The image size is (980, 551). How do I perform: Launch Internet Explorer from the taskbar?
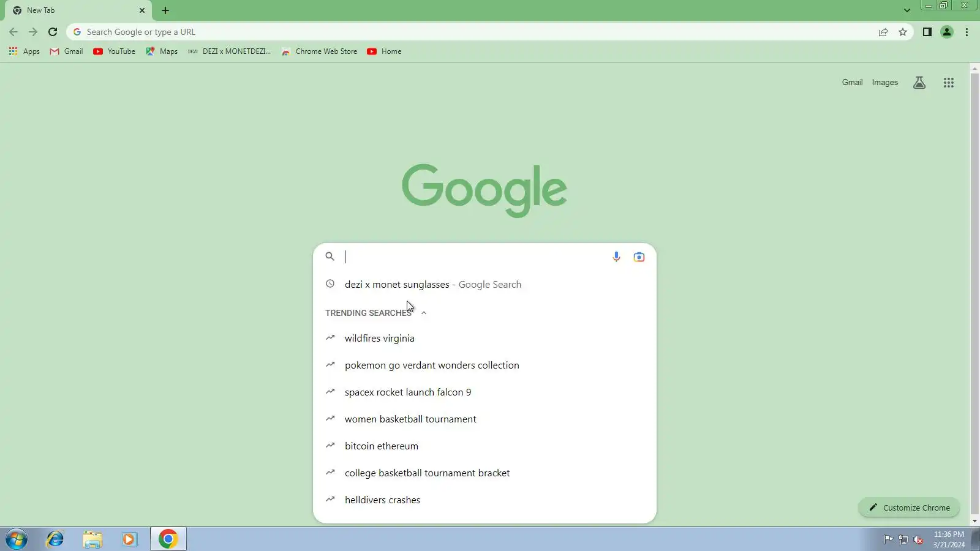pyautogui.click(x=55, y=539)
